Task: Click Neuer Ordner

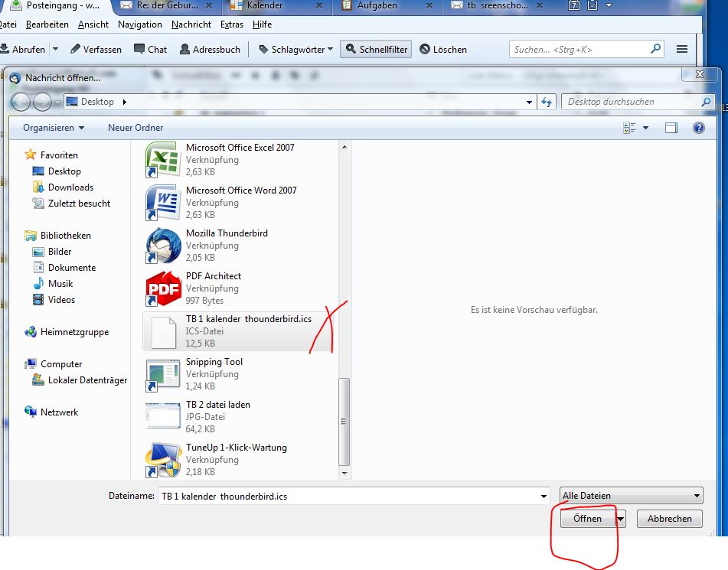Action: pos(135,128)
